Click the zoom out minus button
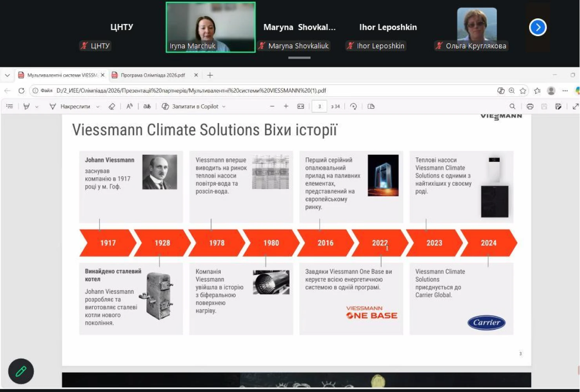The width and height of the screenshot is (580, 392). pos(272,106)
